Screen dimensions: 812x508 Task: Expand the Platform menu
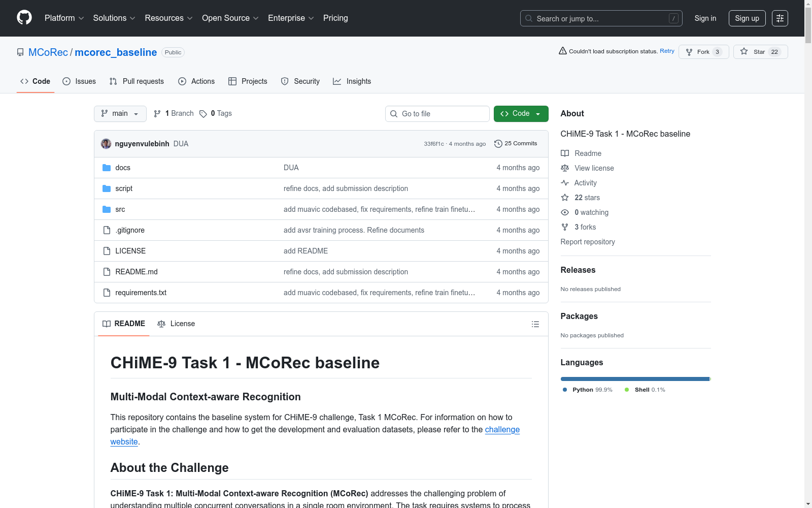coord(64,18)
